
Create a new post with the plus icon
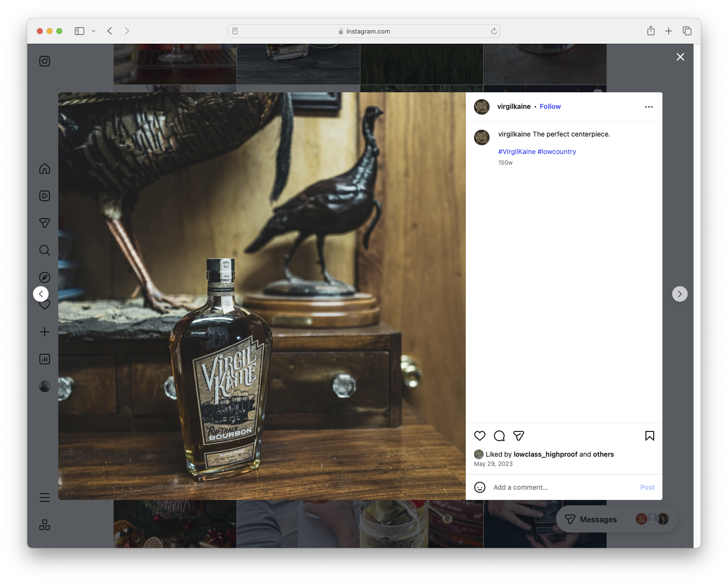(44, 332)
